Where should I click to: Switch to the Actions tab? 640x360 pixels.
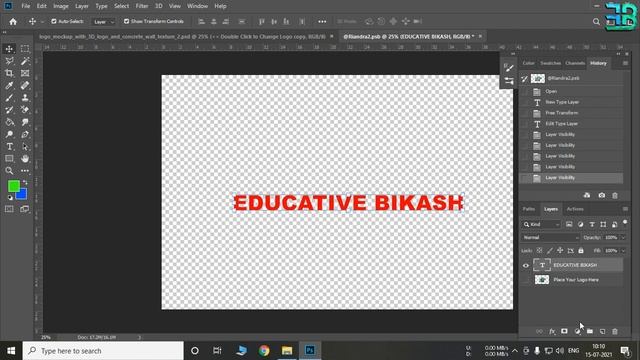tap(575, 209)
